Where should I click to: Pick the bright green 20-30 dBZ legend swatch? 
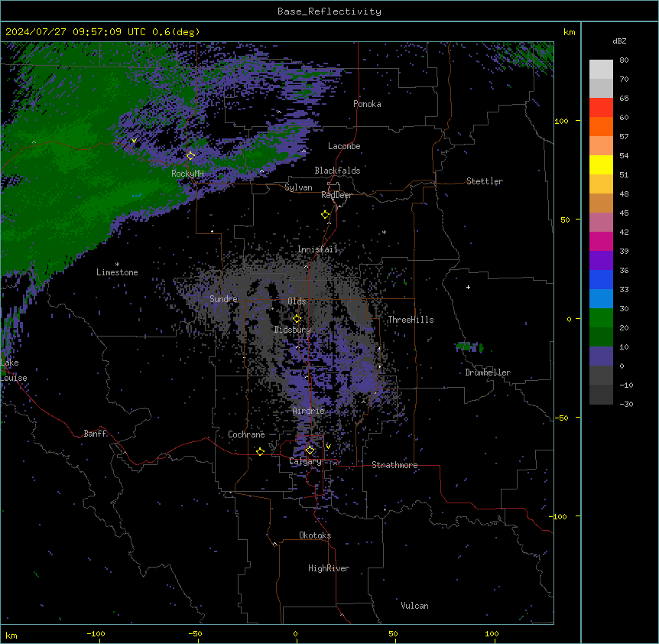click(601, 318)
